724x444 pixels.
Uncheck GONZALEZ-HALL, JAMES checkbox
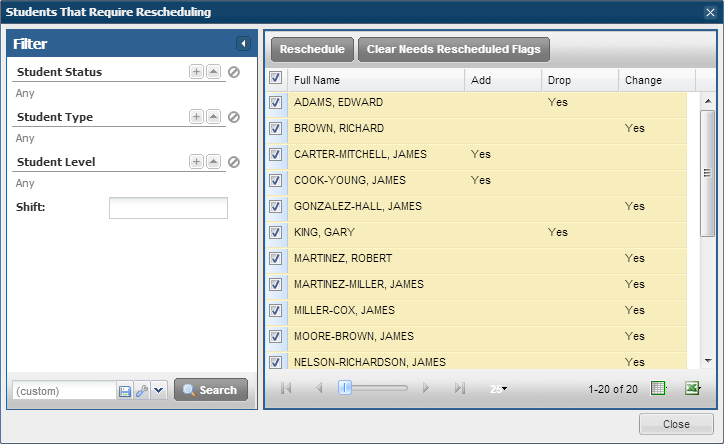(x=276, y=206)
